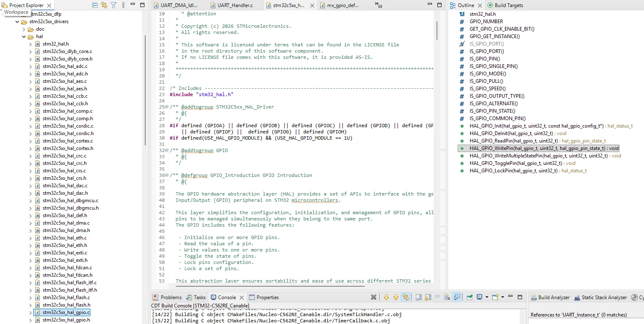
Task: Click stm32c5xx_hal_flash_itf.h file icon
Action: click(37, 290)
